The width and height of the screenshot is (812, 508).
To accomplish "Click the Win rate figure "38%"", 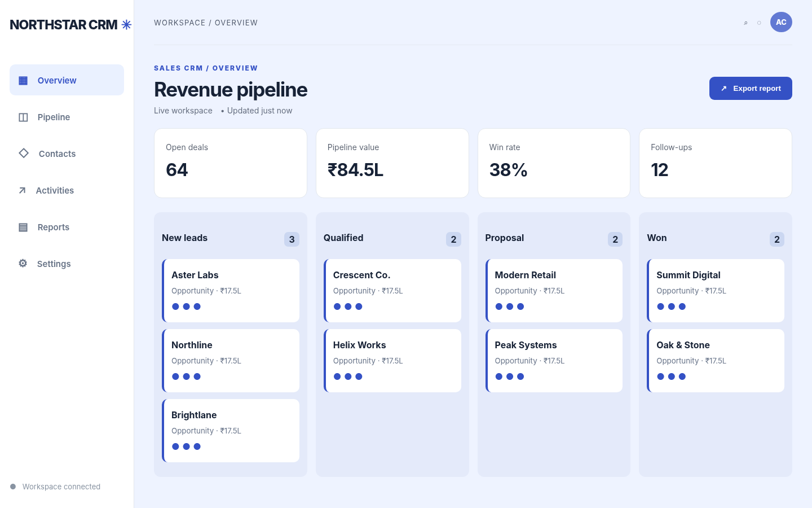I will pos(509,170).
